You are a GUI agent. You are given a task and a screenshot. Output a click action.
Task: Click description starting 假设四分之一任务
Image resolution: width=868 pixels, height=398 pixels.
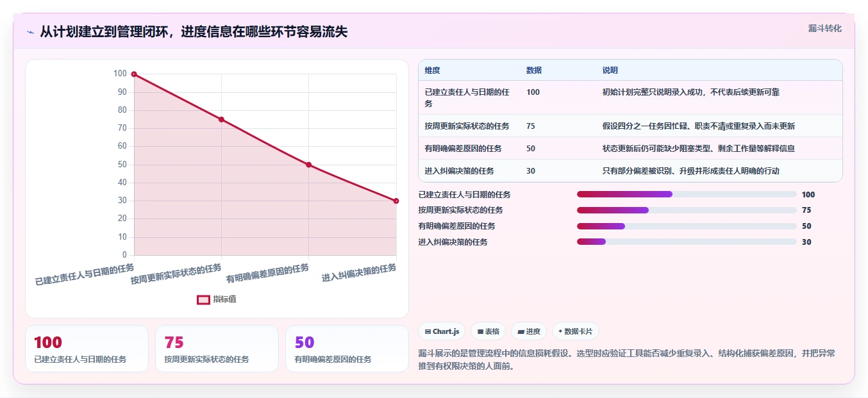coord(698,126)
